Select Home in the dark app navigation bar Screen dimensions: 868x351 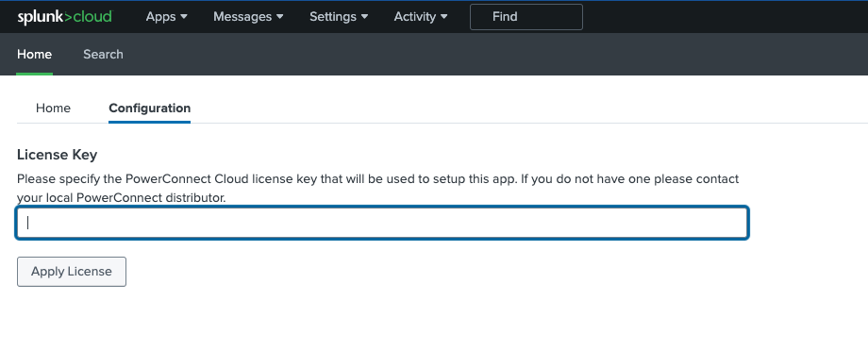pos(34,55)
